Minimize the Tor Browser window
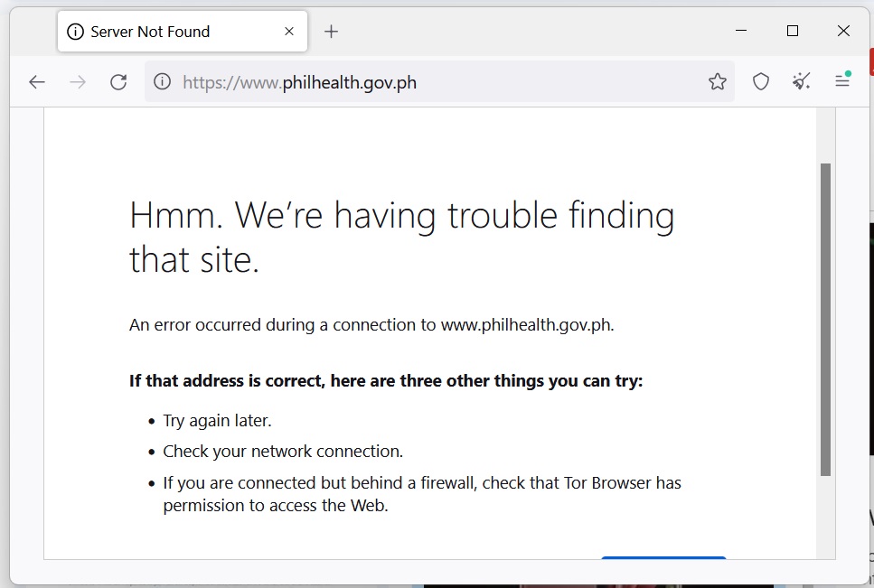Viewport: 874px width, 588px height. click(x=741, y=30)
